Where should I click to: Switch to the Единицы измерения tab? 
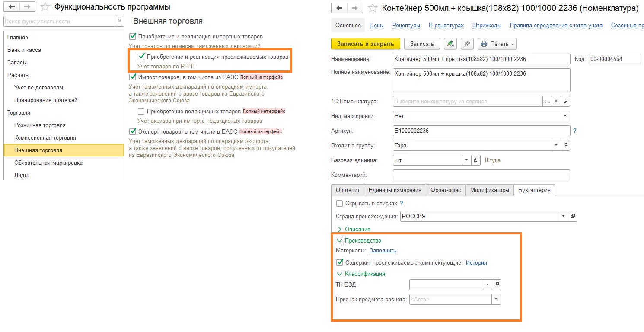395,190
